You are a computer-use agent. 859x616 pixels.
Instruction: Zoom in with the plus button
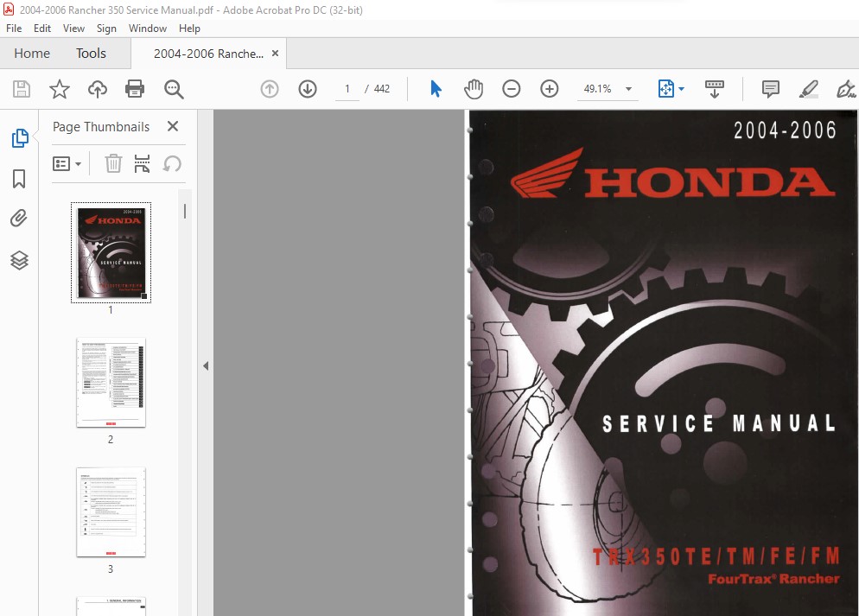pos(549,89)
